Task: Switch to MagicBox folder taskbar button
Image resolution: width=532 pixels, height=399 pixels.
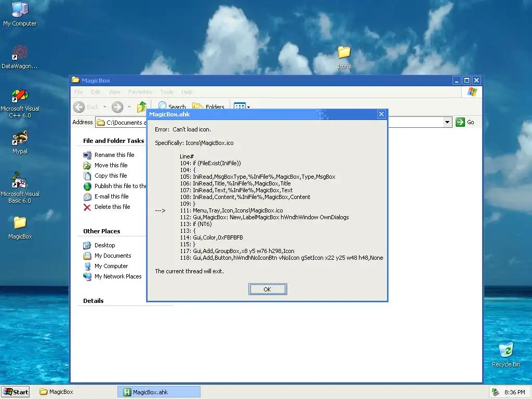Action: (x=56, y=392)
